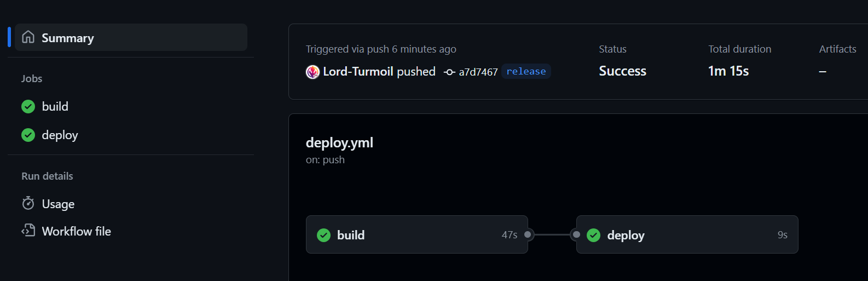The image size is (868, 281).
Task: Click Lord-Turmoil's avatar image
Action: coord(313,72)
